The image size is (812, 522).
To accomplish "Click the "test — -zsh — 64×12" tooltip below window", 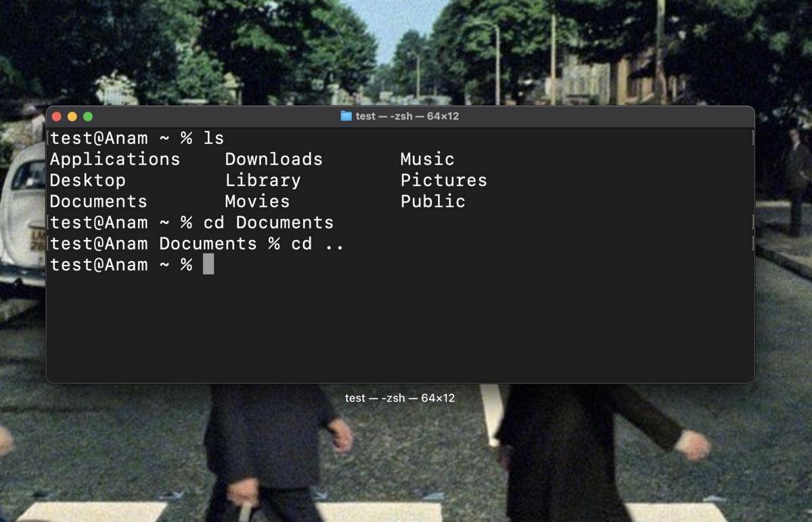I will (x=399, y=398).
